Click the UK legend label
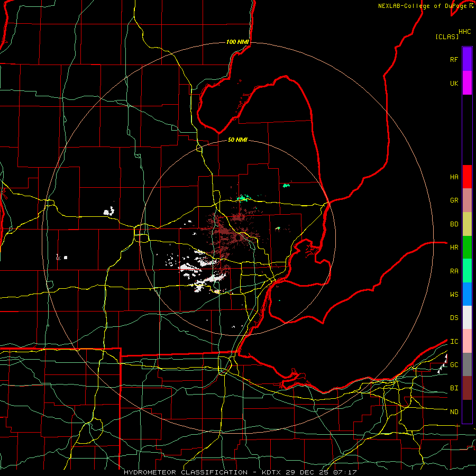This screenshot has height=476, width=476. pyautogui.click(x=454, y=83)
